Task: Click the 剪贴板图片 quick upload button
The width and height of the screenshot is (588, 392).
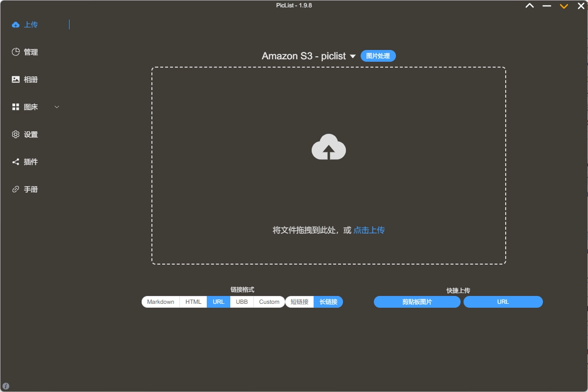Action: point(417,302)
